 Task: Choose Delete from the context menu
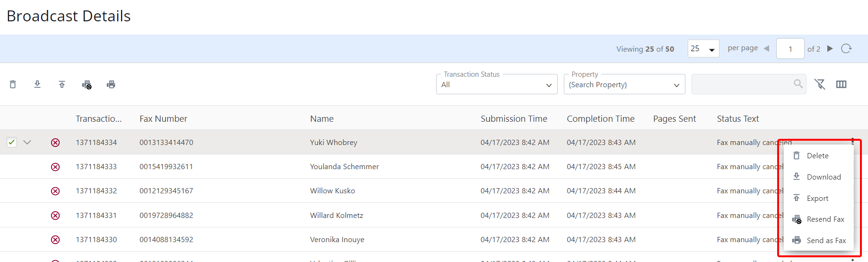817,156
